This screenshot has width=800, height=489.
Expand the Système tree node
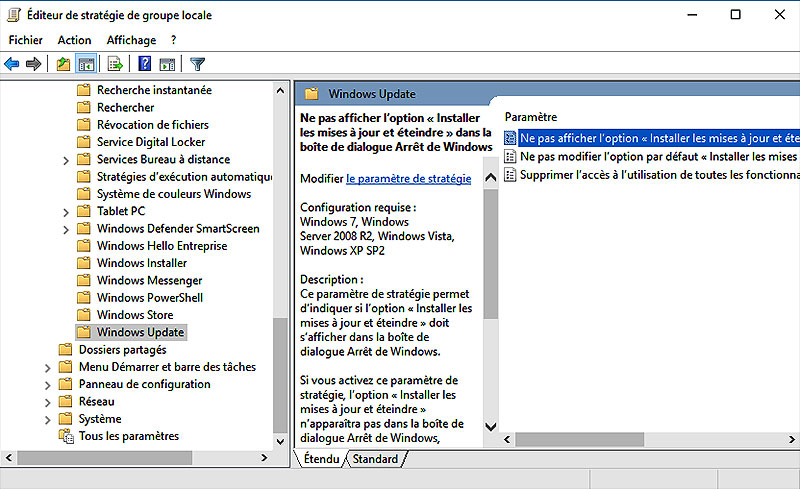(x=47, y=420)
